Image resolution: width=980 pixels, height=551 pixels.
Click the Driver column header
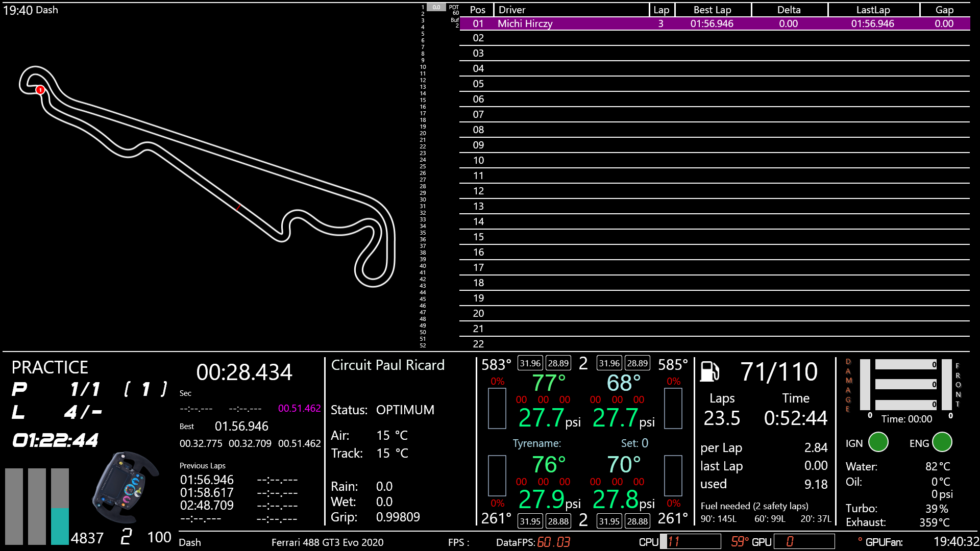[512, 10]
